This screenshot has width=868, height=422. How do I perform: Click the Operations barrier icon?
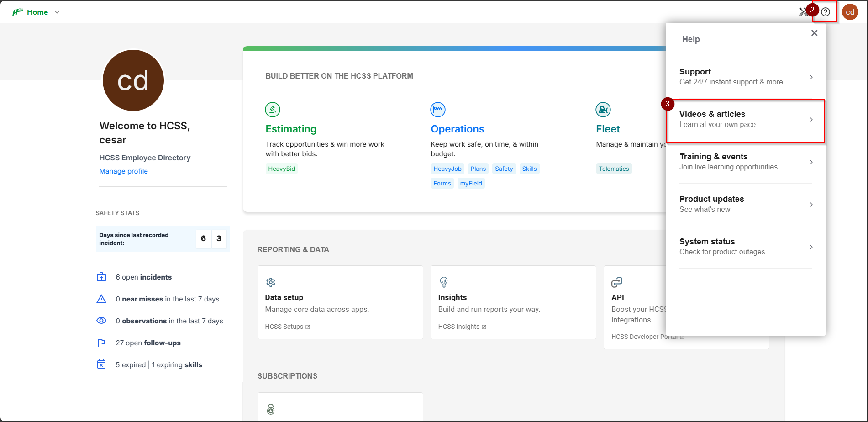[438, 110]
